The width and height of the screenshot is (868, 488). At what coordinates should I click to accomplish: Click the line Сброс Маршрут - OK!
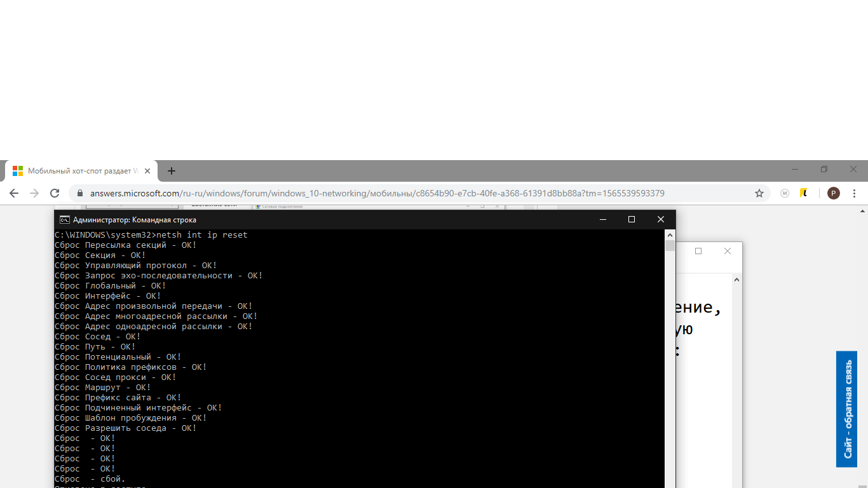pos(103,388)
